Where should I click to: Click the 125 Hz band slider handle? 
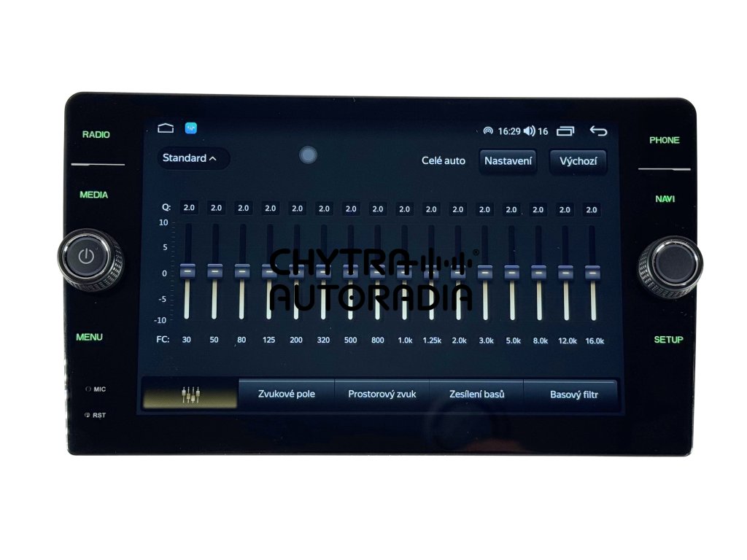coord(269,271)
